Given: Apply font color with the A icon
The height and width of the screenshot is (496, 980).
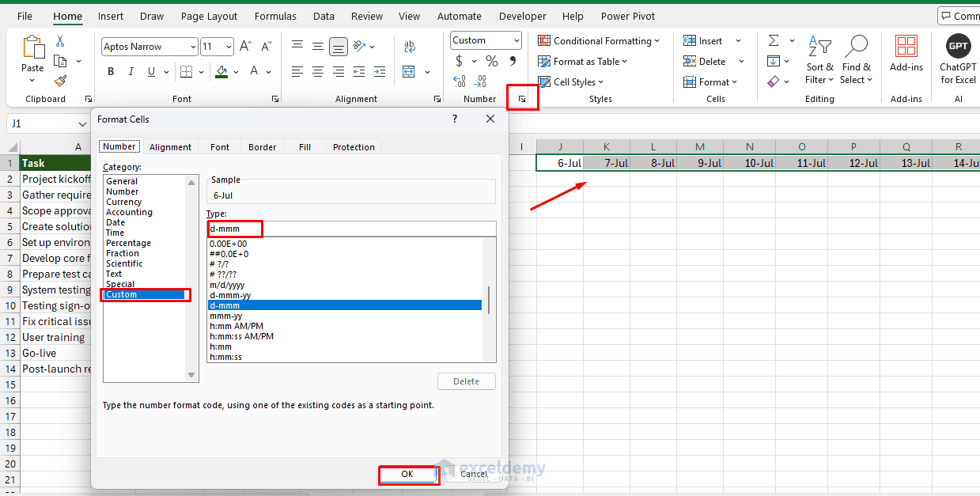Looking at the screenshot, I should [x=255, y=71].
